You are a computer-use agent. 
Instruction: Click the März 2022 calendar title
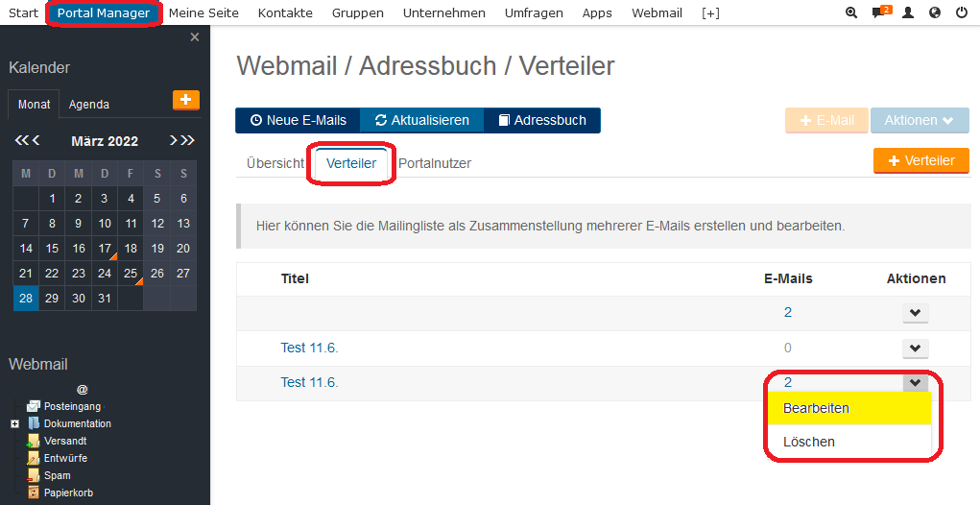click(105, 141)
